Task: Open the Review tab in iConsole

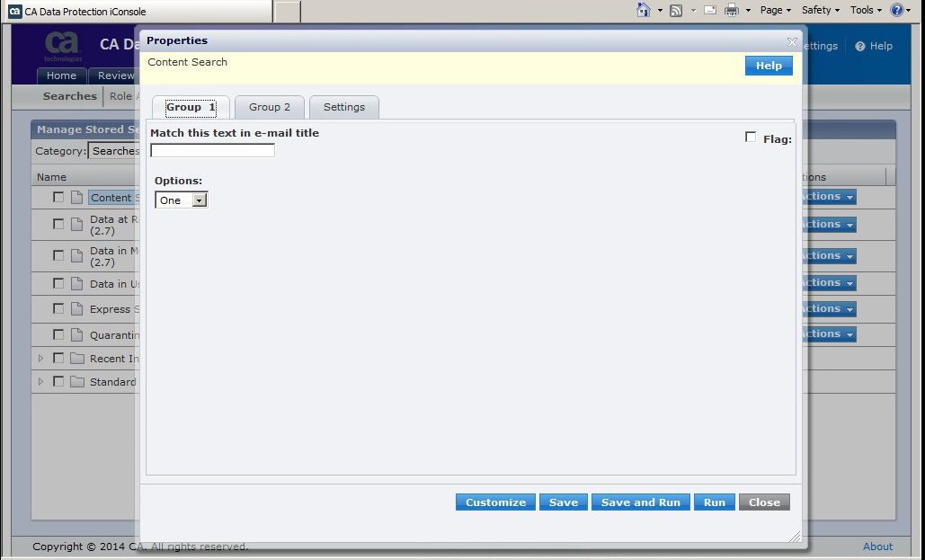Action: click(x=113, y=76)
